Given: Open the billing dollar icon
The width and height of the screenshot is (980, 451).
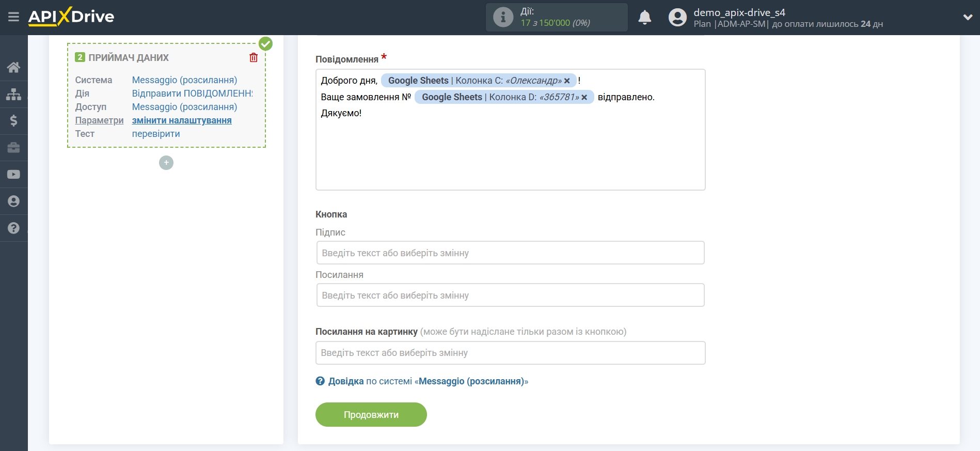Looking at the screenshot, I should click(x=14, y=121).
